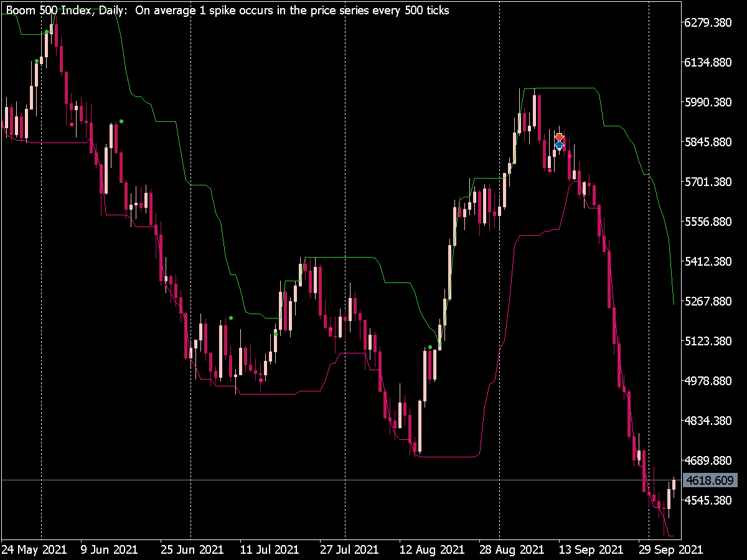The width and height of the screenshot is (747, 560).
Task: Click the green dot above 12 Aug label
Action: pyautogui.click(x=430, y=347)
